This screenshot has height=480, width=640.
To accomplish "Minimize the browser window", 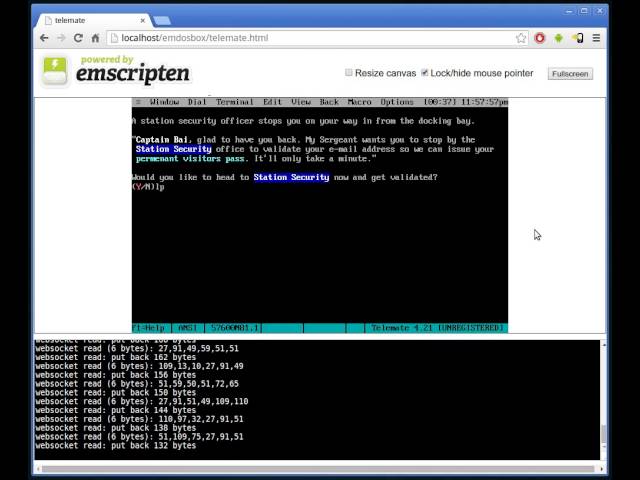I will pyautogui.click(x=569, y=11).
